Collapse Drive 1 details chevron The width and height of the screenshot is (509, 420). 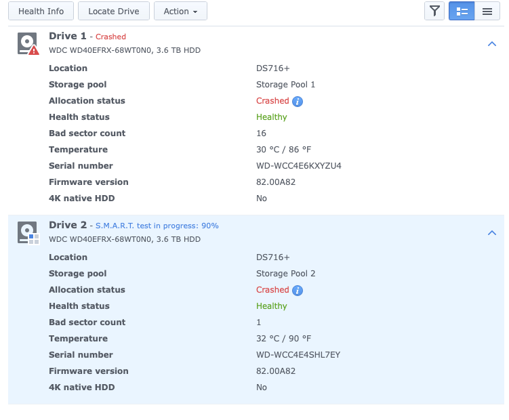(492, 44)
